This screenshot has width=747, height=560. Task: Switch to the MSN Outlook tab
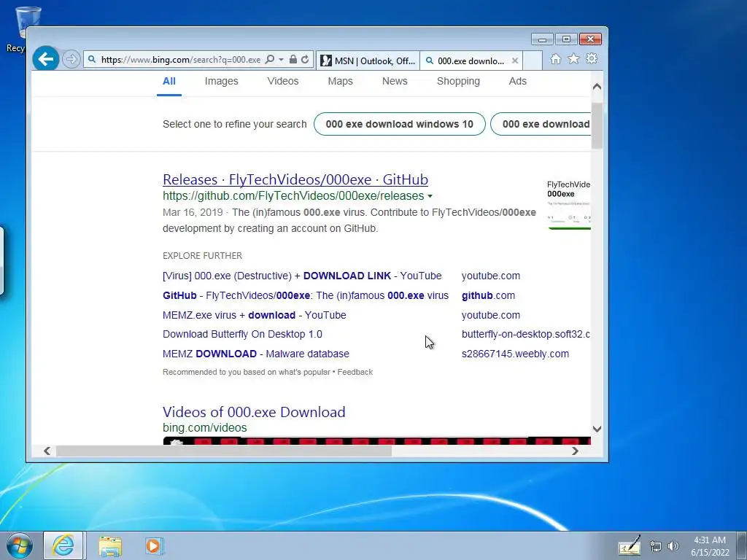(368, 61)
